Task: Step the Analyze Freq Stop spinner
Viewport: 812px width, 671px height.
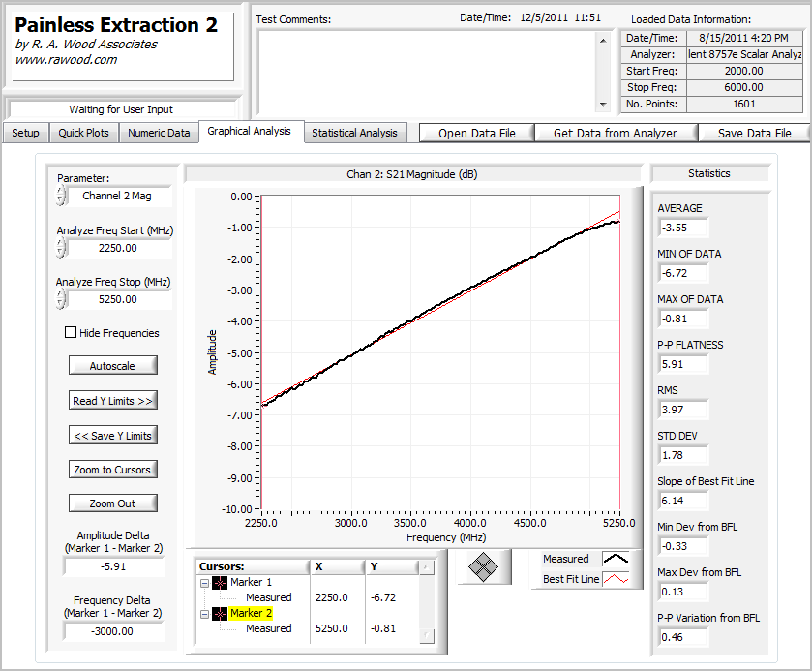Action: (x=61, y=299)
